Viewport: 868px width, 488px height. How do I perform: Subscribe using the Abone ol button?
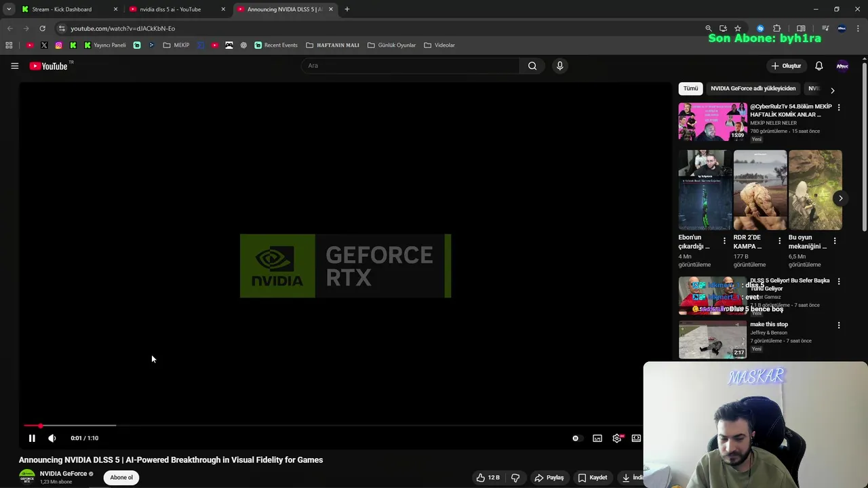coord(121,477)
